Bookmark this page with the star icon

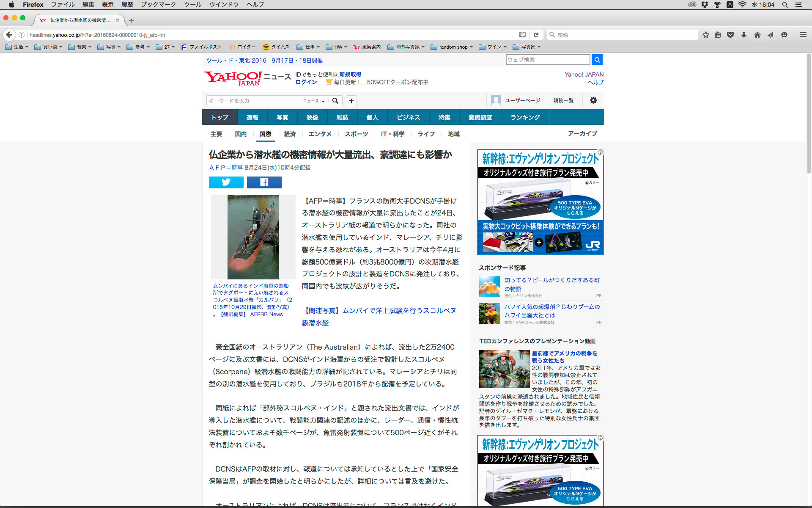click(705, 35)
